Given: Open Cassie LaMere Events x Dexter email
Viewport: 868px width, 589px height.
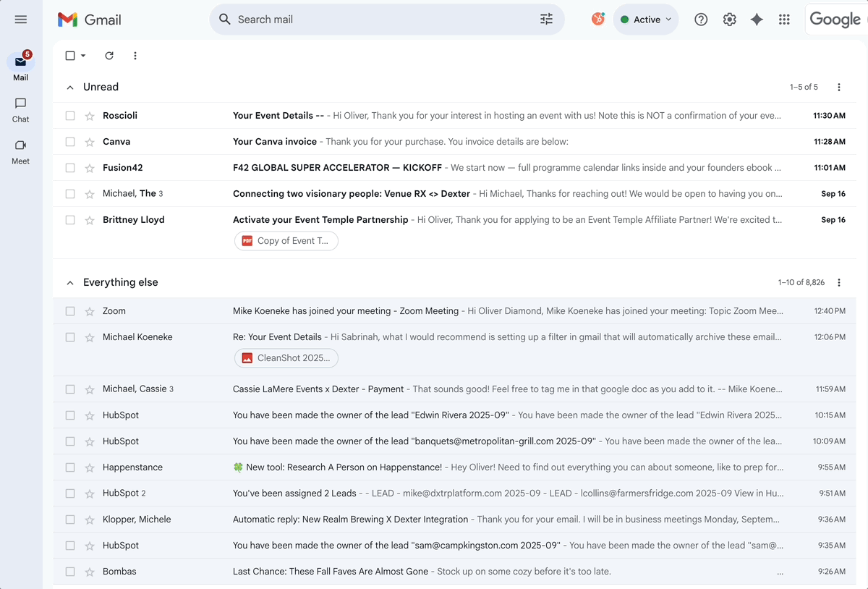Looking at the screenshot, I should (x=454, y=389).
